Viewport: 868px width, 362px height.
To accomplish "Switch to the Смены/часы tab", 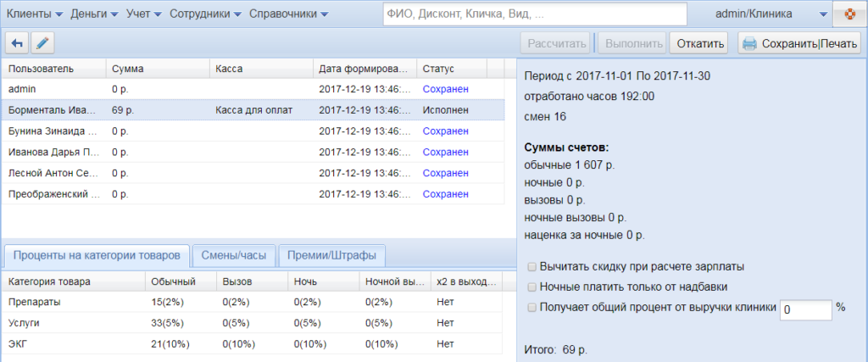I will point(233,255).
